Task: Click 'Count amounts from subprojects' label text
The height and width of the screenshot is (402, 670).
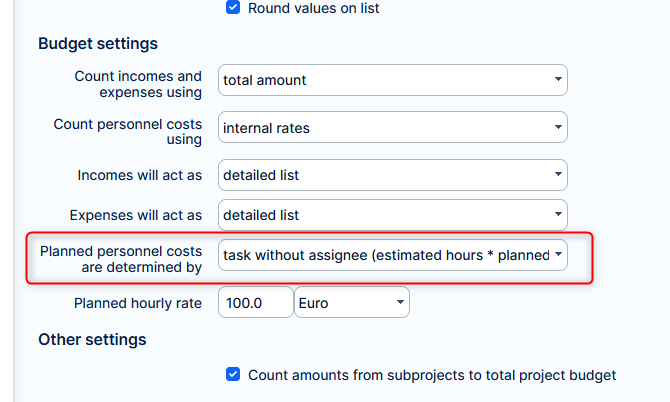Action: point(432,375)
